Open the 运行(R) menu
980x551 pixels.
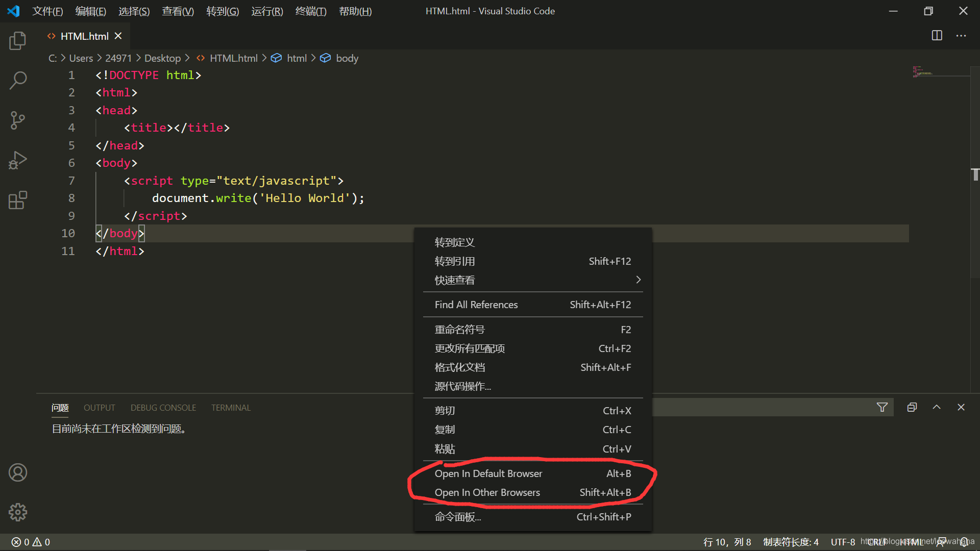point(267,11)
